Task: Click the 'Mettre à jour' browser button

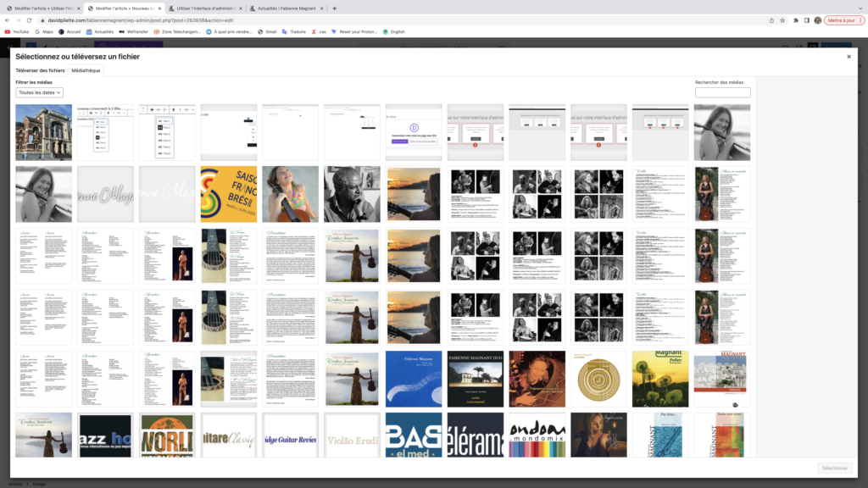Action: pyautogui.click(x=840, y=19)
